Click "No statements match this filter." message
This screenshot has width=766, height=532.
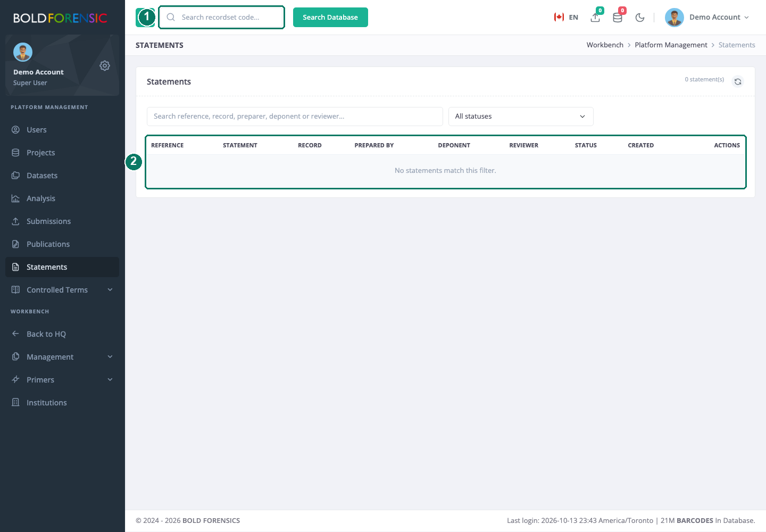[445, 171]
